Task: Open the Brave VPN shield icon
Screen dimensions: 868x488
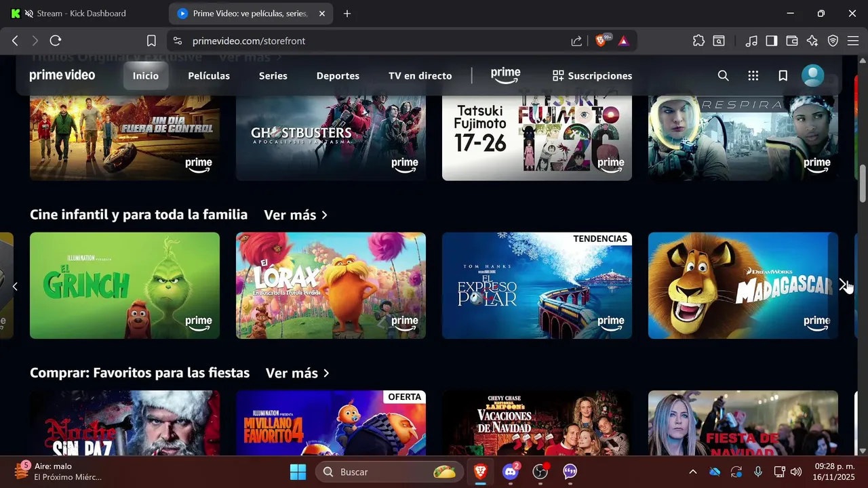Action: pyautogui.click(x=833, y=41)
